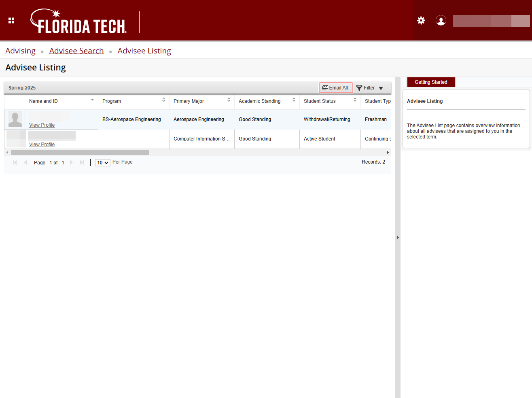Click the funnel Filter icon

tap(359, 88)
